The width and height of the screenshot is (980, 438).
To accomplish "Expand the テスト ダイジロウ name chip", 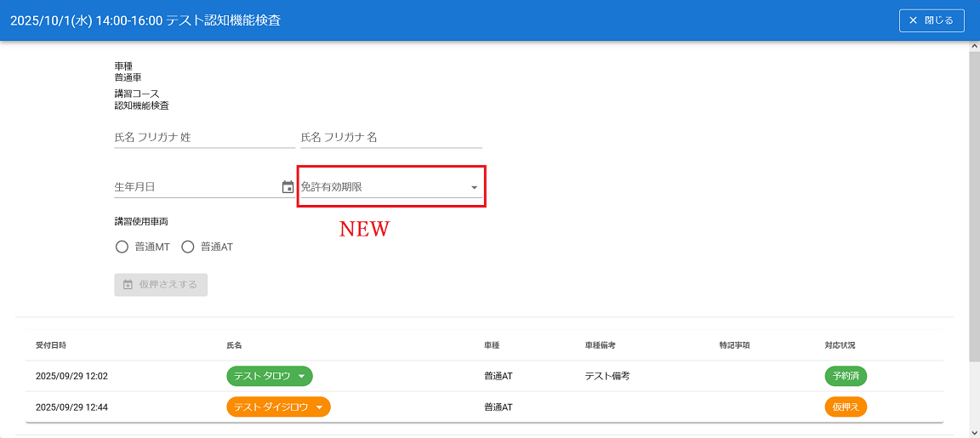I will [278, 407].
